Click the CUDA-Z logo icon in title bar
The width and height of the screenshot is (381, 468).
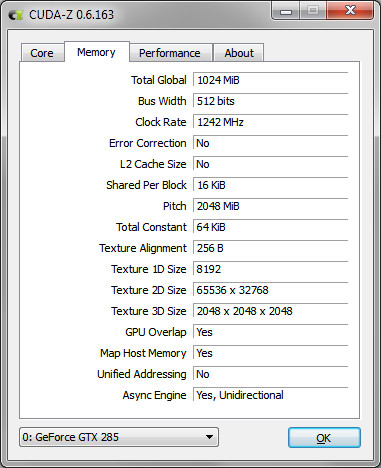coord(15,15)
